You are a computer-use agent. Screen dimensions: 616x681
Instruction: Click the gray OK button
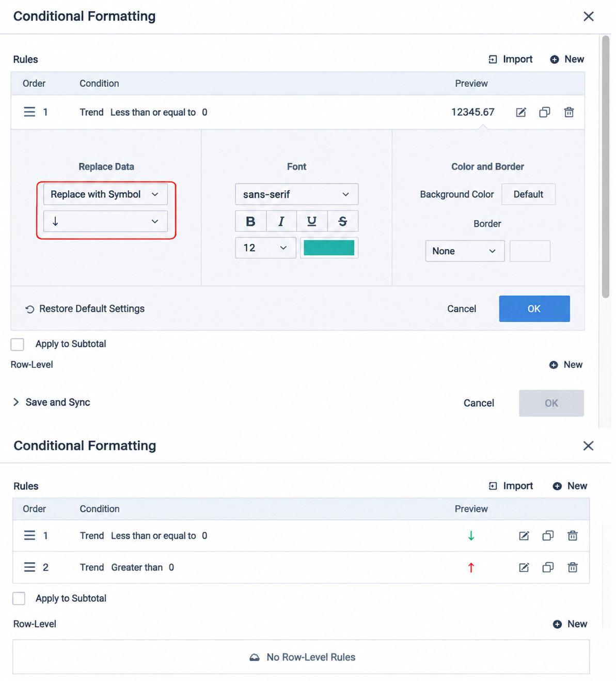point(551,403)
